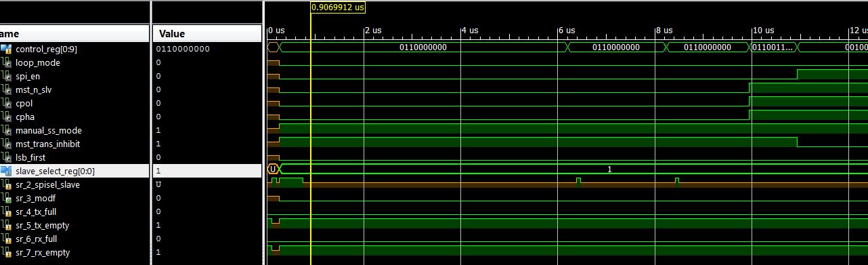Click the slave_select_reg waveform showing 1
The image size is (868, 265).
pyautogui.click(x=609, y=169)
